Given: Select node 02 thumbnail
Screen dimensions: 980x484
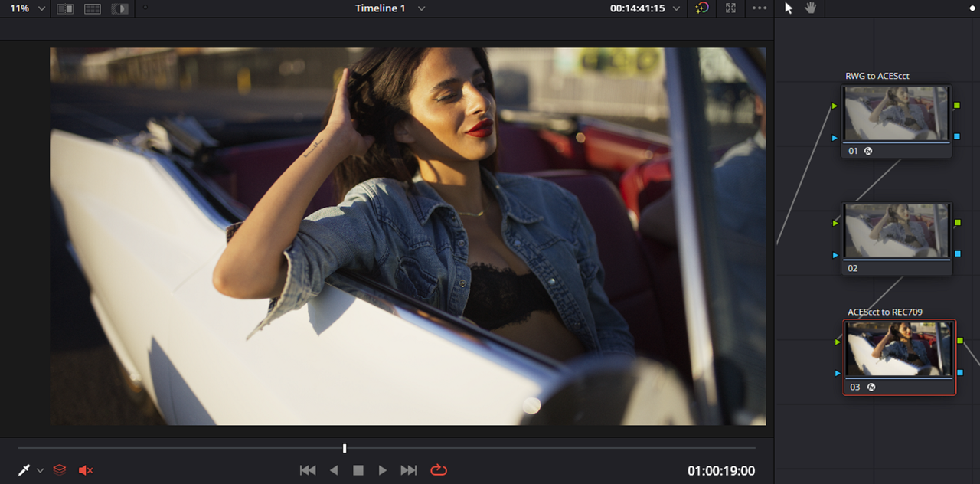Looking at the screenshot, I should 897,231.
